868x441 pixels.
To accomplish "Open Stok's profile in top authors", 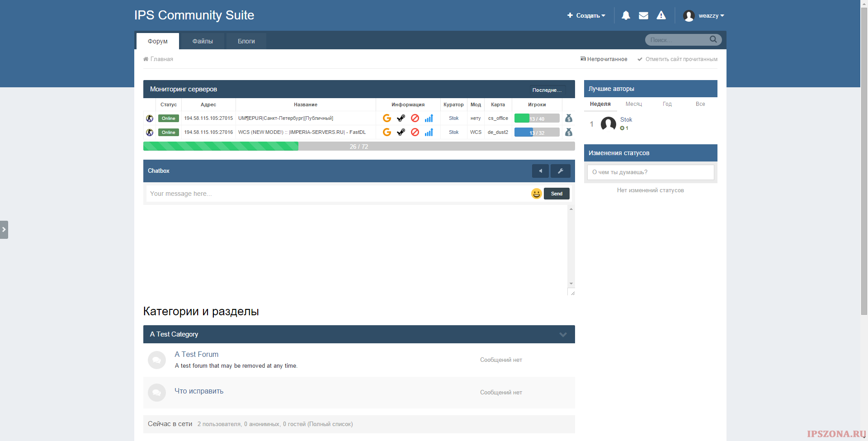I will tap(626, 119).
